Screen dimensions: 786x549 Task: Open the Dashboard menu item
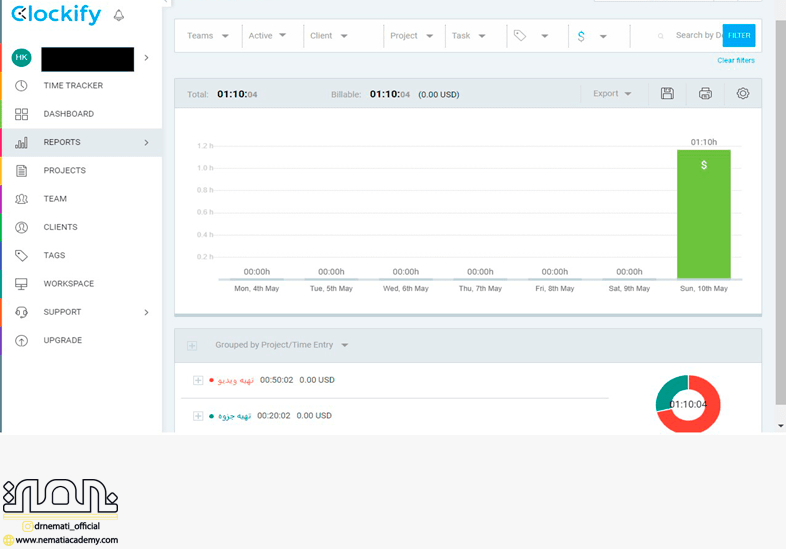pyautogui.click(x=68, y=114)
